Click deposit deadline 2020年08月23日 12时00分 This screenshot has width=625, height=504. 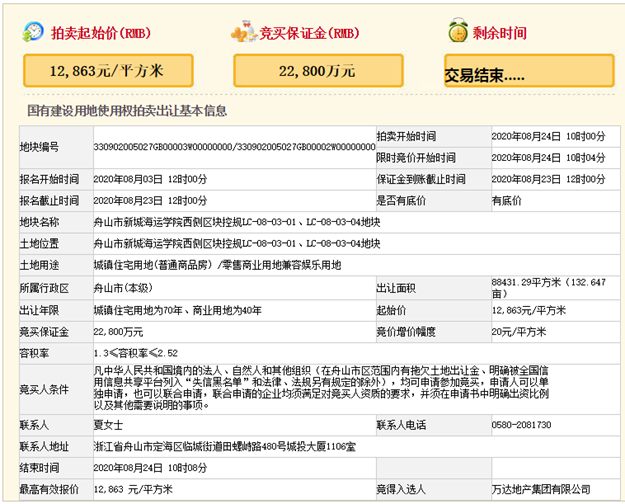point(548,179)
